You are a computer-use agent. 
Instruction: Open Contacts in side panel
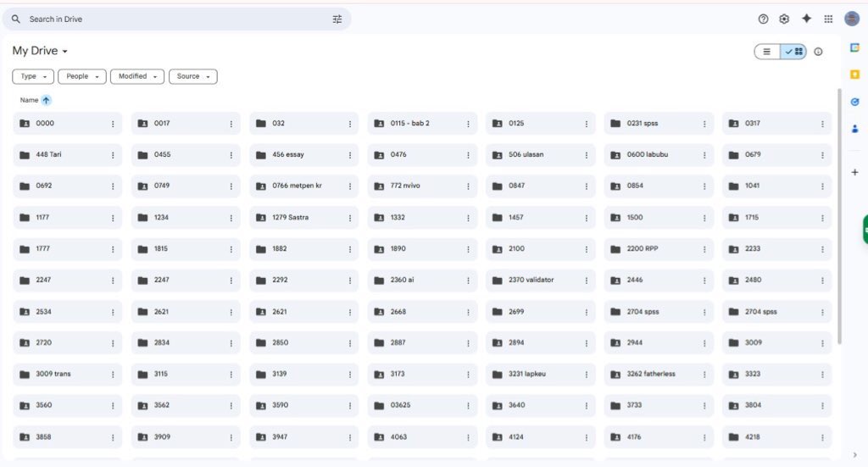(854, 129)
